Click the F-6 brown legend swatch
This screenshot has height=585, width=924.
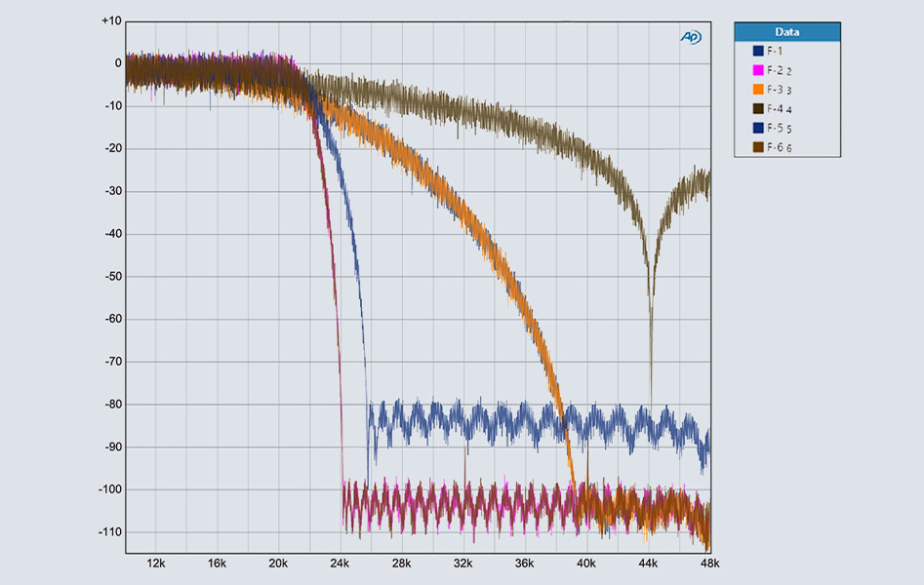[x=758, y=147]
